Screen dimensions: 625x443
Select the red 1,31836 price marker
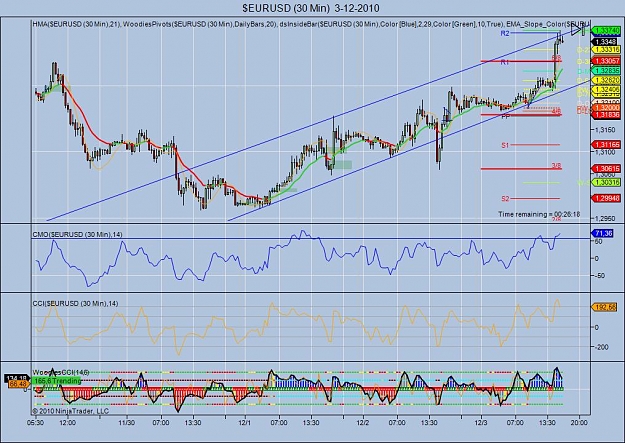(606, 115)
